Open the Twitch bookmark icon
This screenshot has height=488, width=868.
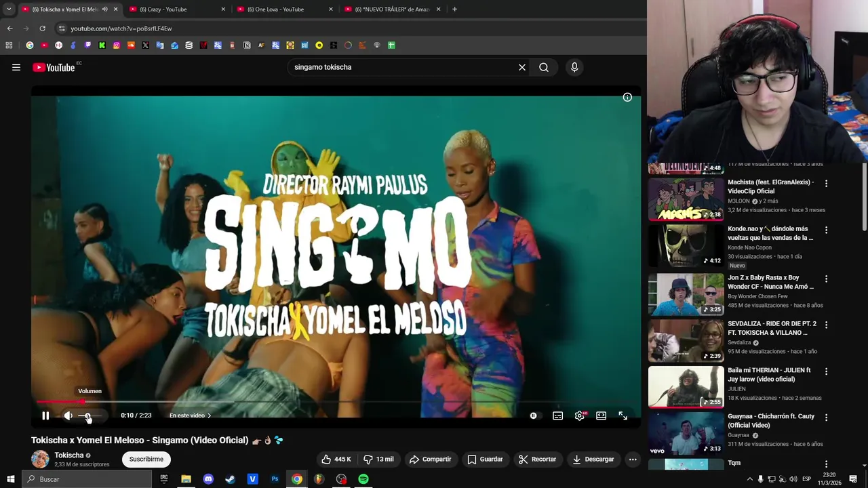point(87,45)
